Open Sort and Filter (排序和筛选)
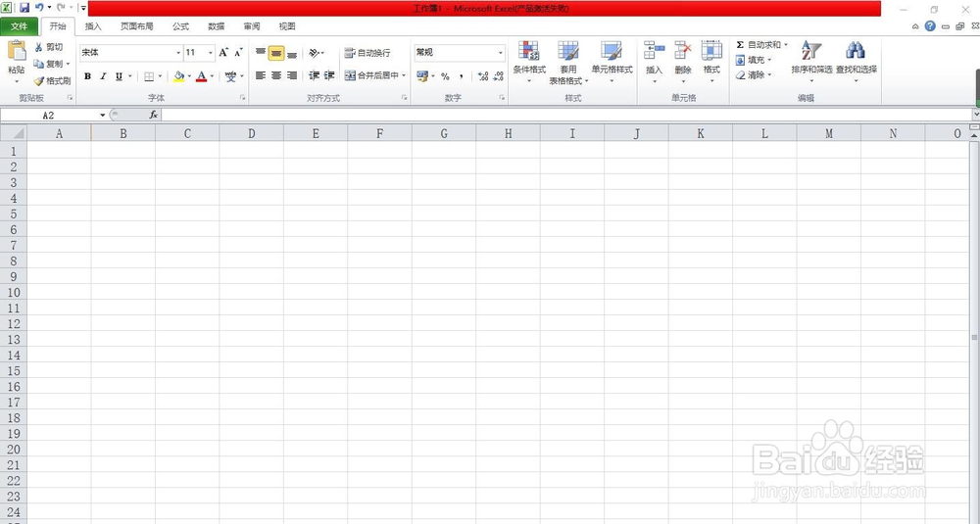980x524 pixels. 811,61
